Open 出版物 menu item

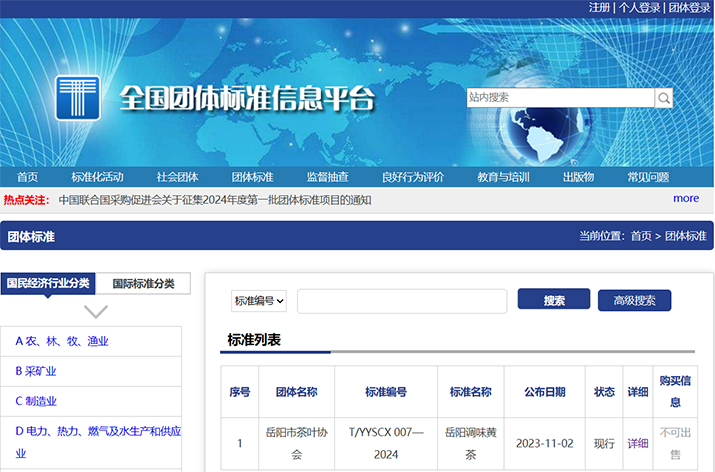click(x=578, y=177)
